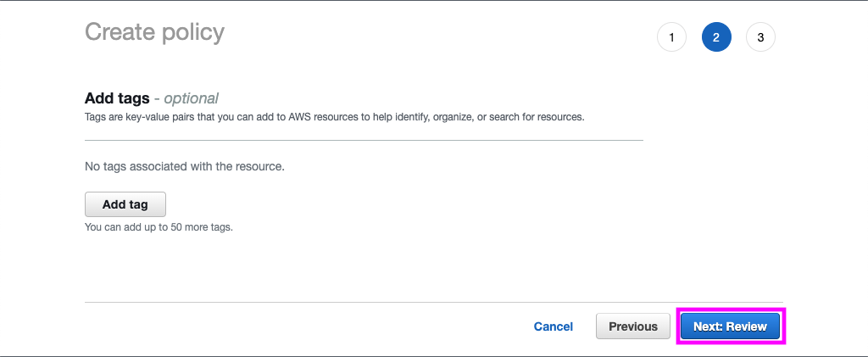Image resolution: width=868 pixels, height=357 pixels.
Task: Jump to step 3 circle
Action: click(x=760, y=37)
